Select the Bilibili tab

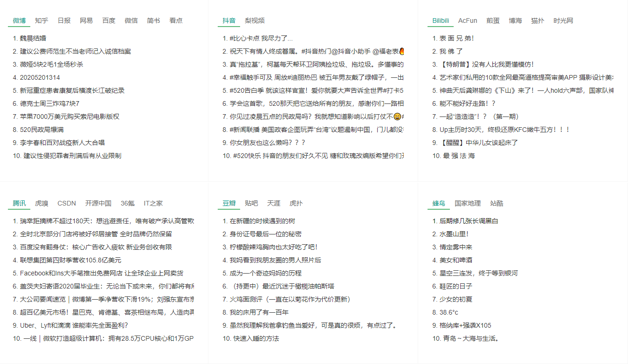click(441, 21)
